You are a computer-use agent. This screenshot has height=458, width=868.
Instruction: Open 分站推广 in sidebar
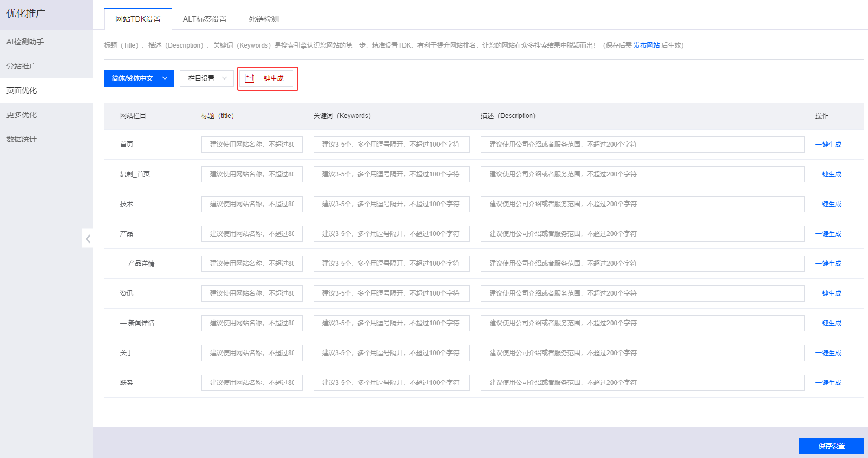click(x=47, y=66)
